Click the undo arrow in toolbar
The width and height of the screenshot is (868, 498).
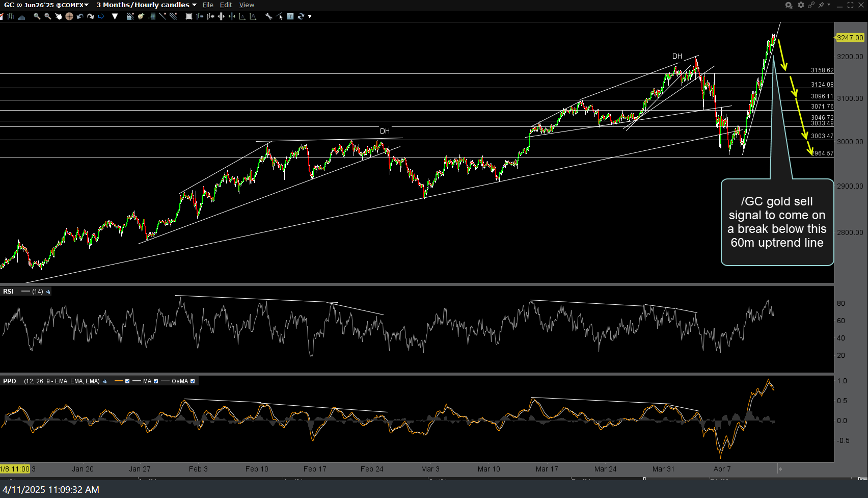click(x=80, y=16)
